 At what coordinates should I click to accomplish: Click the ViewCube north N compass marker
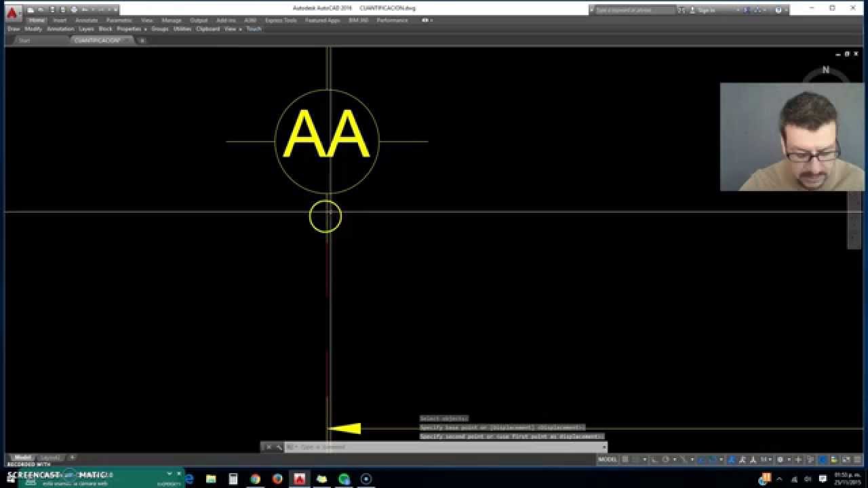[x=825, y=70]
